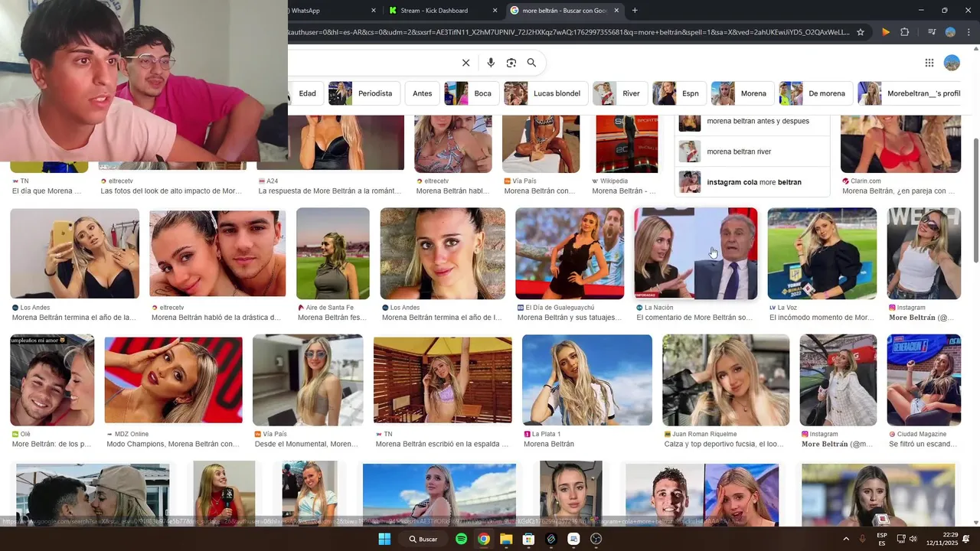The height and width of the screenshot is (551, 980).
Task: Clear the search box with the X icon
Action: click(x=465, y=63)
